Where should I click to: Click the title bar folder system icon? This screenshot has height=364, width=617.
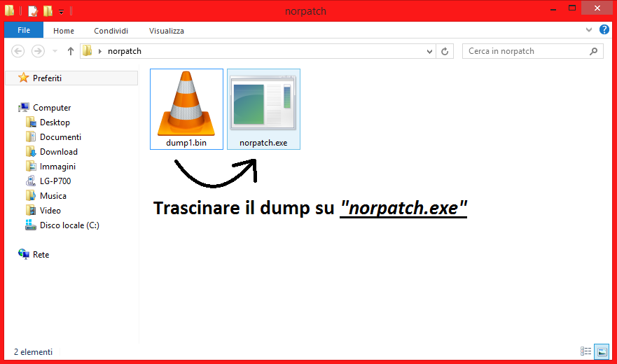[9, 10]
